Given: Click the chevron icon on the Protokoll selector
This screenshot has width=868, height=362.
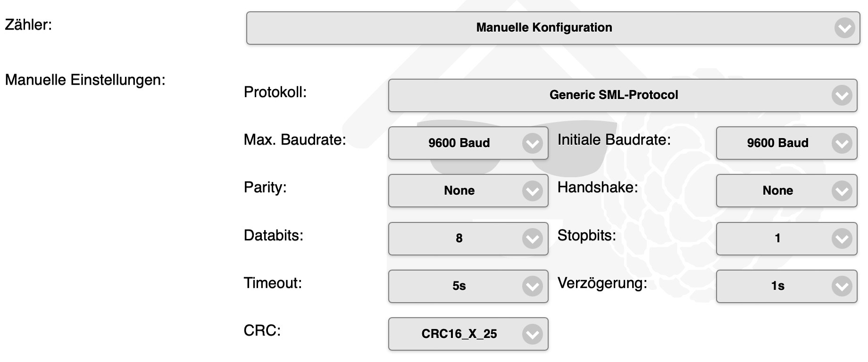Looking at the screenshot, I should [x=842, y=96].
